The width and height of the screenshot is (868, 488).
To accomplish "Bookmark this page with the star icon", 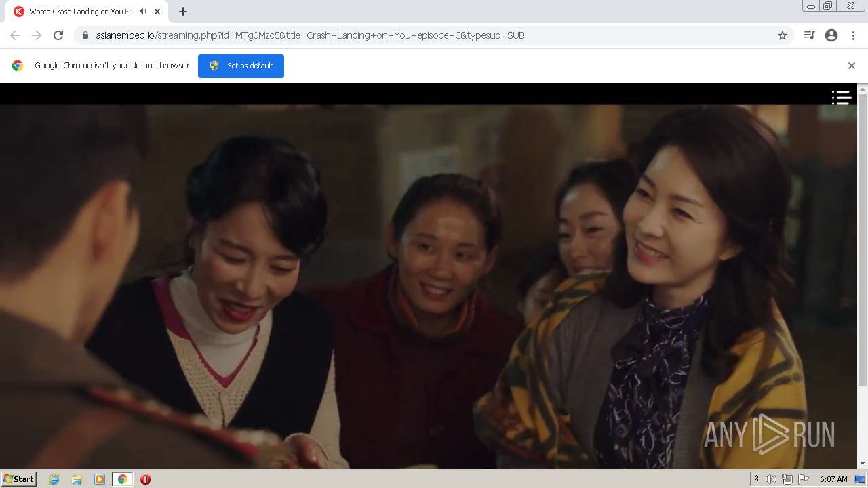I will coord(783,35).
